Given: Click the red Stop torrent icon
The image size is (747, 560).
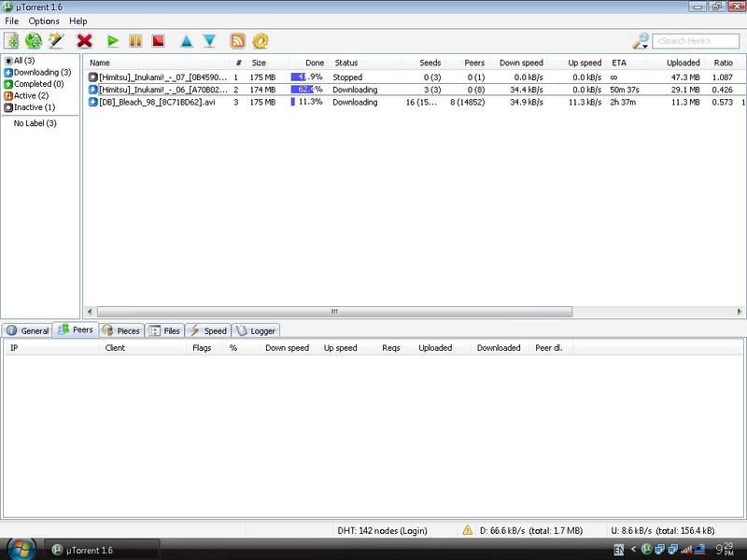Looking at the screenshot, I should point(158,41).
